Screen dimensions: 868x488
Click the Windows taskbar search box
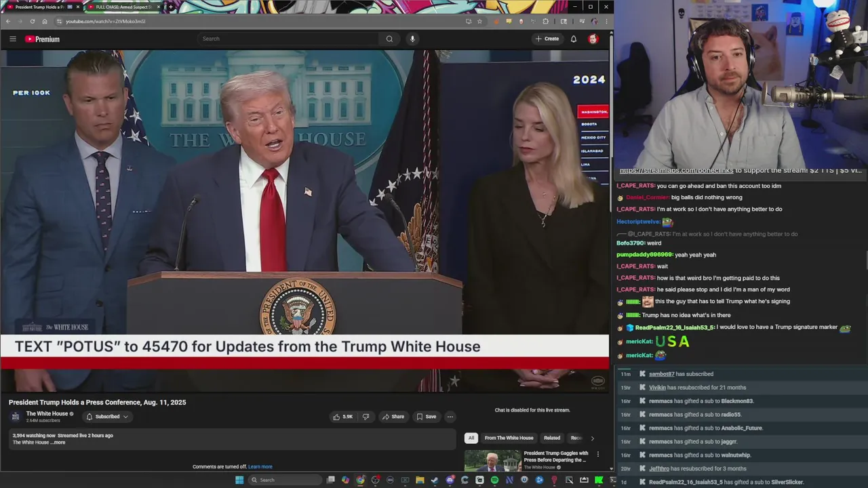click(x=285, y=480)
